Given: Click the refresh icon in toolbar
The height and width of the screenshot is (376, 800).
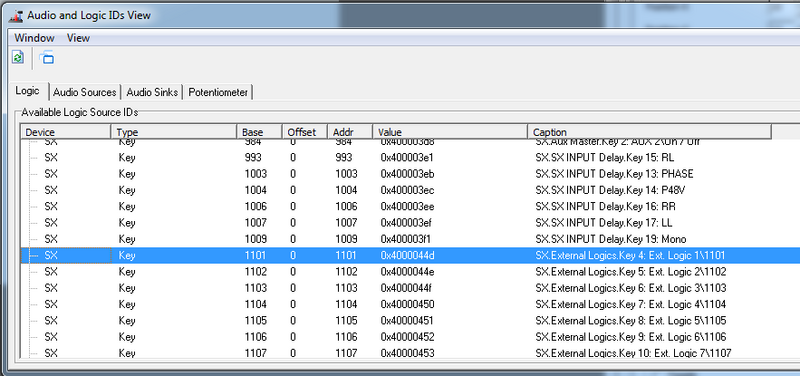Looking at the screenshot, I should [17, 57].
